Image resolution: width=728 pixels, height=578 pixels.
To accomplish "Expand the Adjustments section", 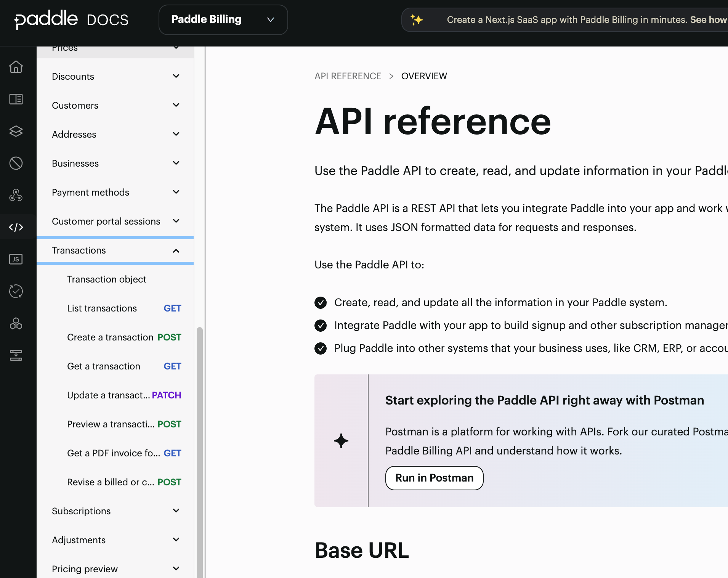I will [115, 540].
